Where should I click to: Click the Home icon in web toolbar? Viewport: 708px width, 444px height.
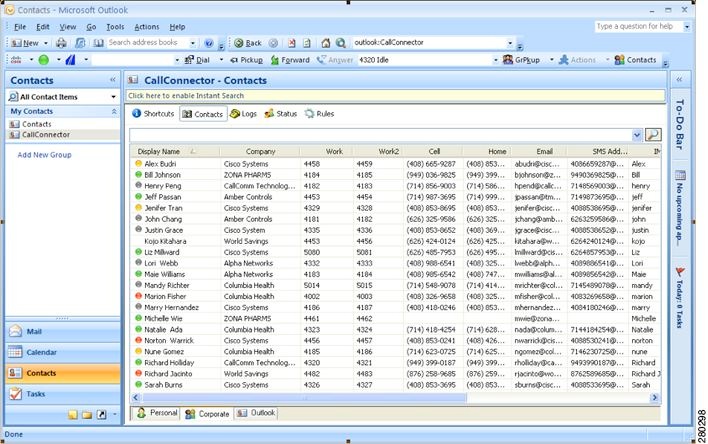pyautogui.click(x=326, y=43)
